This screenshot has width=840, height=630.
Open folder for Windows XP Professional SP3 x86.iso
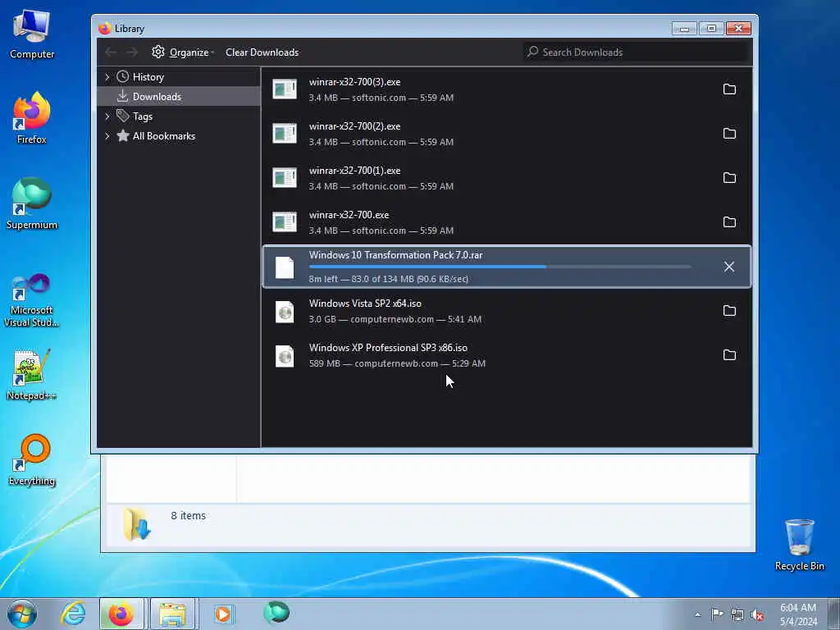click(x=729, y=355)
